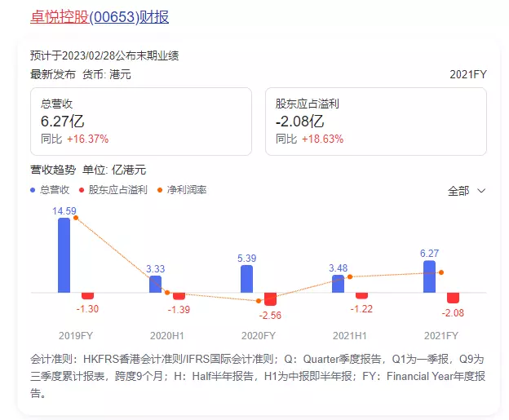This screenshot has height=420, width=509.
Task: Click the 2021H1 axis label
Action: (350, 336)
